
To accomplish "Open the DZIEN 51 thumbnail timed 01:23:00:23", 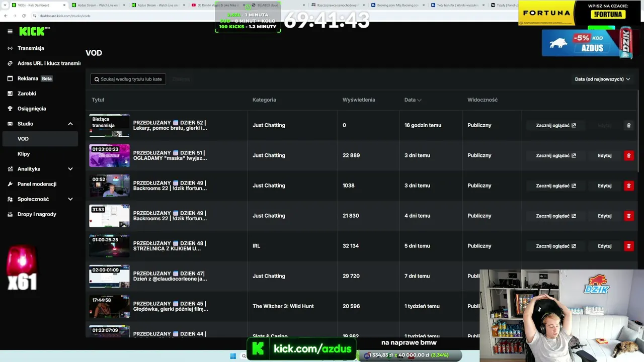I will click(109, 155).
